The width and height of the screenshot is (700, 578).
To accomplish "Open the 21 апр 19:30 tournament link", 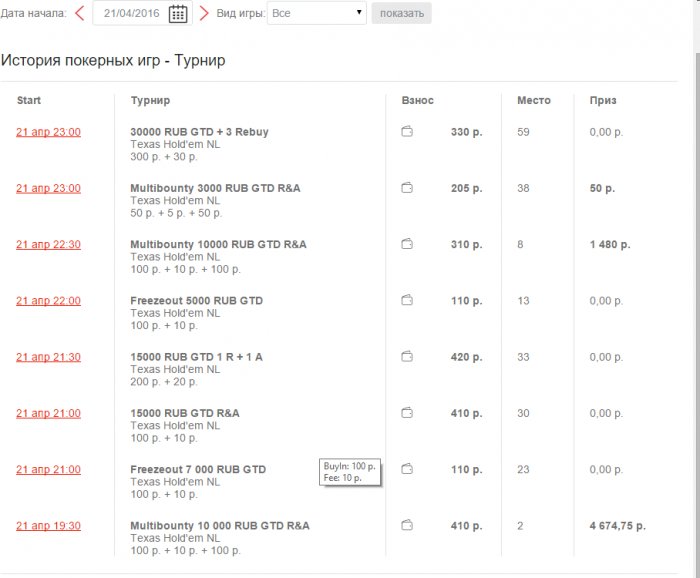I will [48, 526].
